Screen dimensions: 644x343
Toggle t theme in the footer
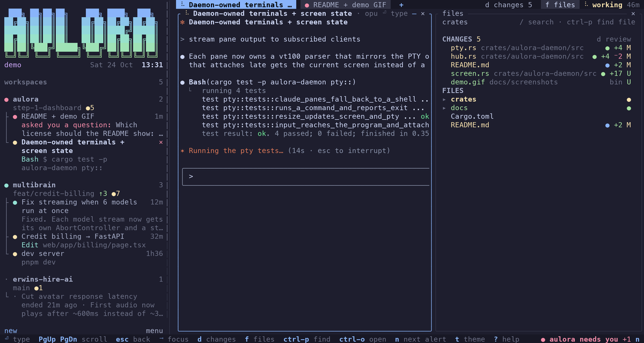470,339
